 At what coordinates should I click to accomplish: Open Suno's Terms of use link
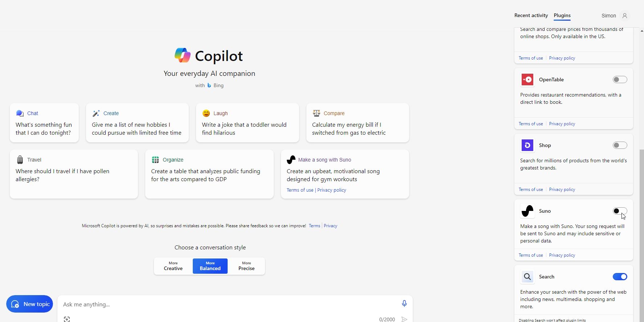(x=531, y=255)
